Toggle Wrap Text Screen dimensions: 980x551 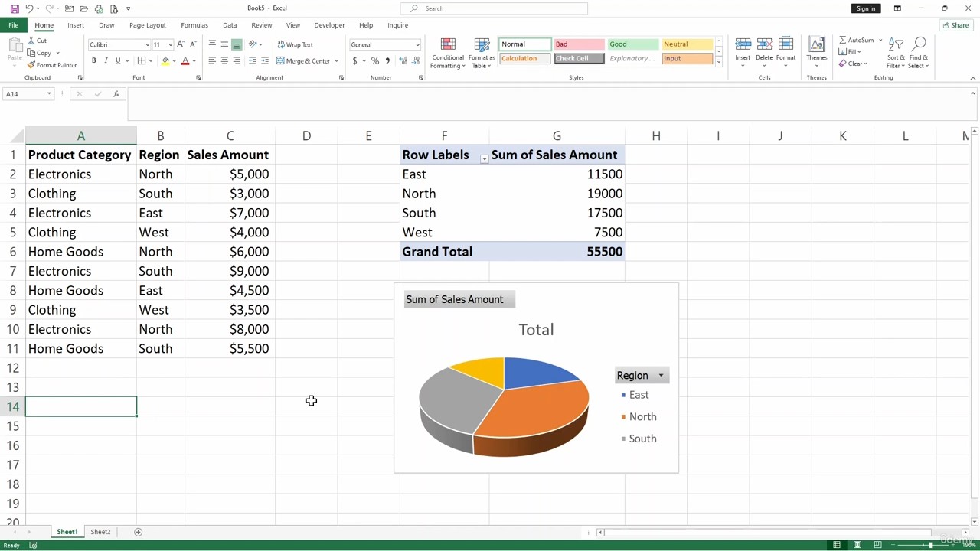[x=295, y=44]
